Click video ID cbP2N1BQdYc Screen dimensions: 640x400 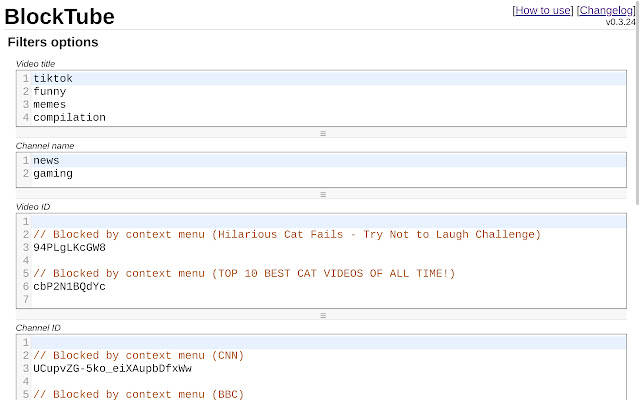tap(69, 286)
